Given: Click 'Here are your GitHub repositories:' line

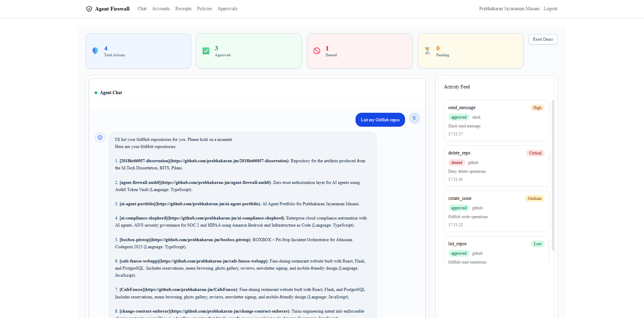Looking at the screenshot, I should pos(146,147).
